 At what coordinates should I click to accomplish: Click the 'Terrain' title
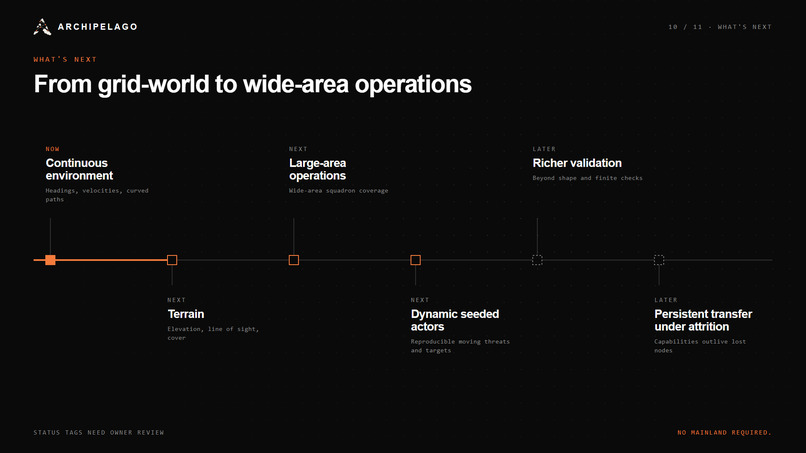coord(186,314)
